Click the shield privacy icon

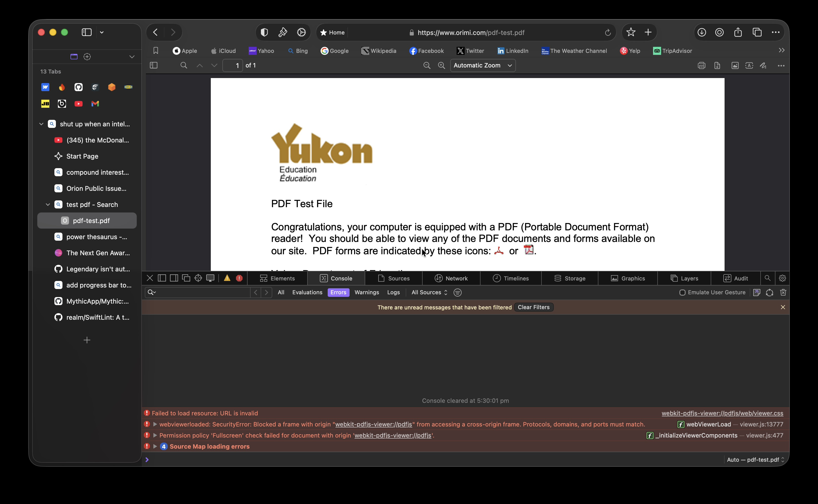[x=264, y=32]
